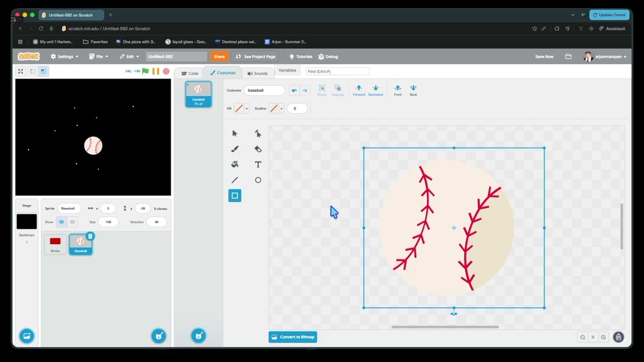Open the Outline color dropdown
Viewport: 644px width, 362px height.
281,108
